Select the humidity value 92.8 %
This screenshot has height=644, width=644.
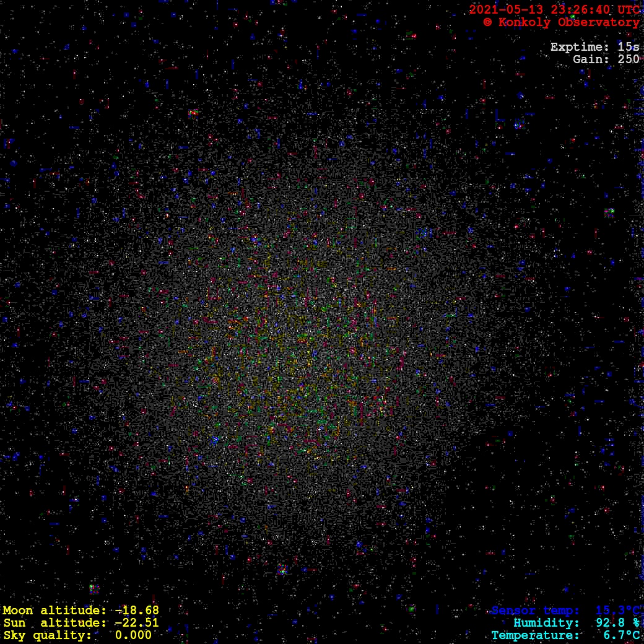coord(617,623)
